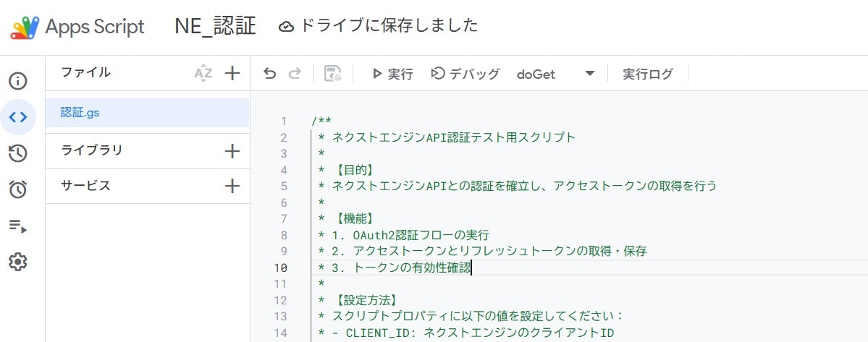Viewport: 868px width, 342px height.
Task: Click line number 1 in gutter
Action: pos(284,121)
